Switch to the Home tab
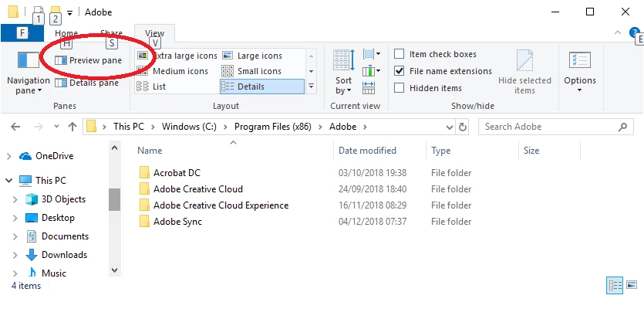The height and width of the screenshot is (319, 644). pyautogui.click(x=66, y=33)
